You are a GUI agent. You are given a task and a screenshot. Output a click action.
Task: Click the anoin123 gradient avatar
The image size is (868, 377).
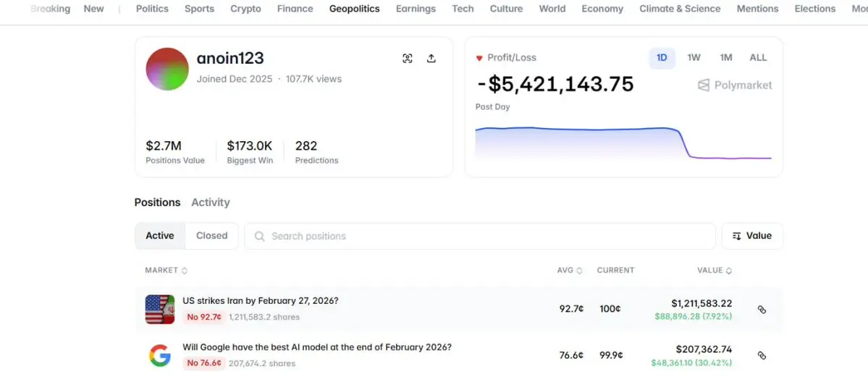[167, 69]
